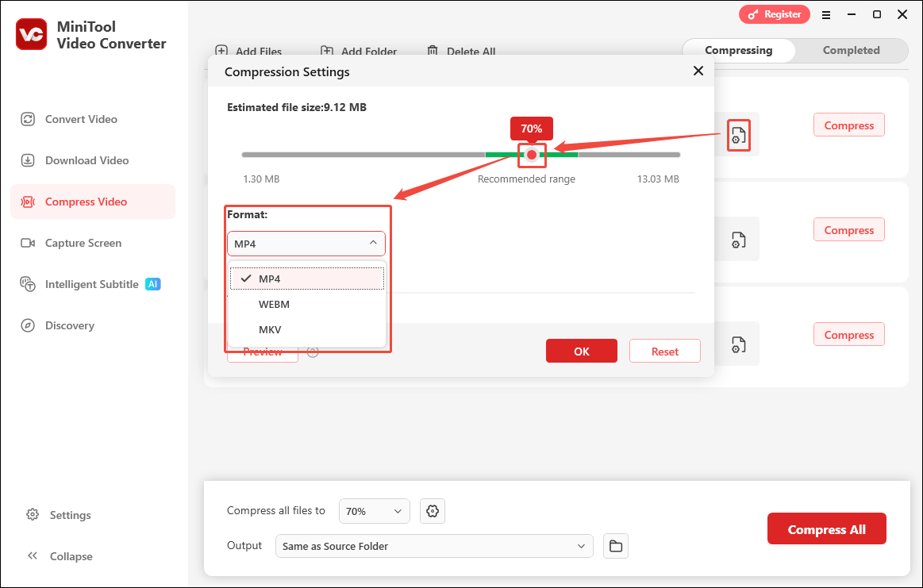Select Convert Video in the sidebar
Viewport: 923px width, 588px height.
79,118
